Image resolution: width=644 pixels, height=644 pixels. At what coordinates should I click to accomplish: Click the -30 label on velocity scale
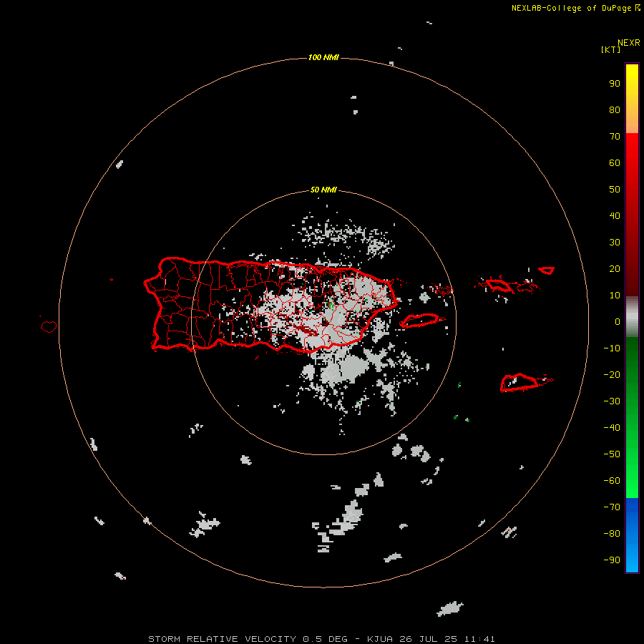[612, 401]
